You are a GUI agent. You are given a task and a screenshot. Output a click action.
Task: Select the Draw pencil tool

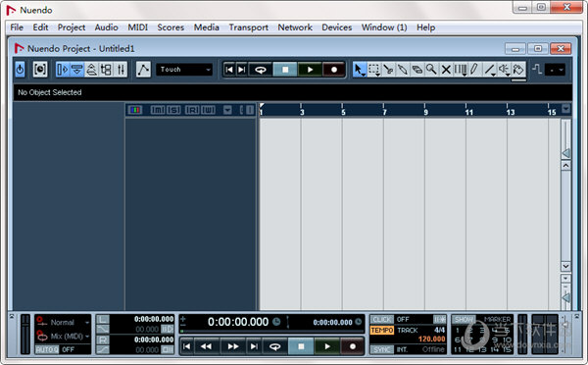coord(474,70)
